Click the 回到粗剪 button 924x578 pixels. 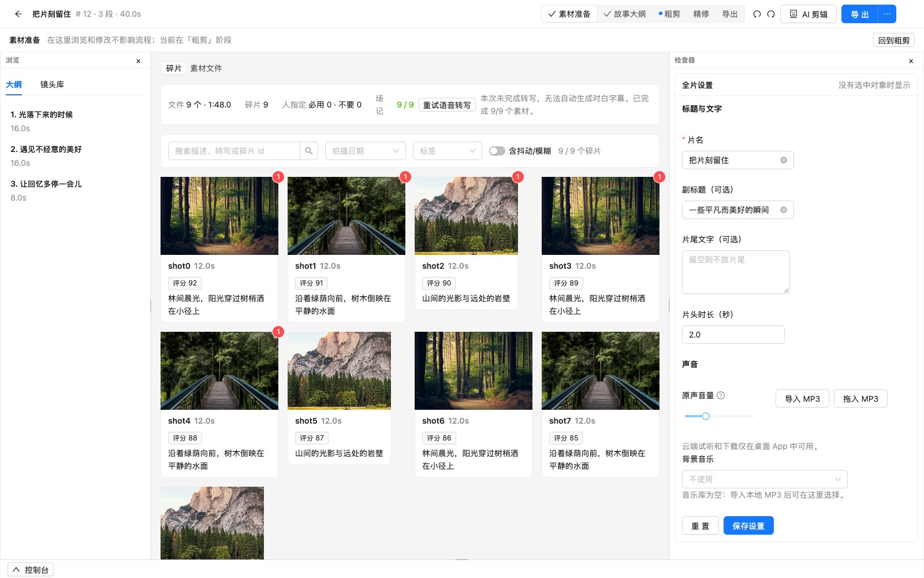tap(894, 40)
